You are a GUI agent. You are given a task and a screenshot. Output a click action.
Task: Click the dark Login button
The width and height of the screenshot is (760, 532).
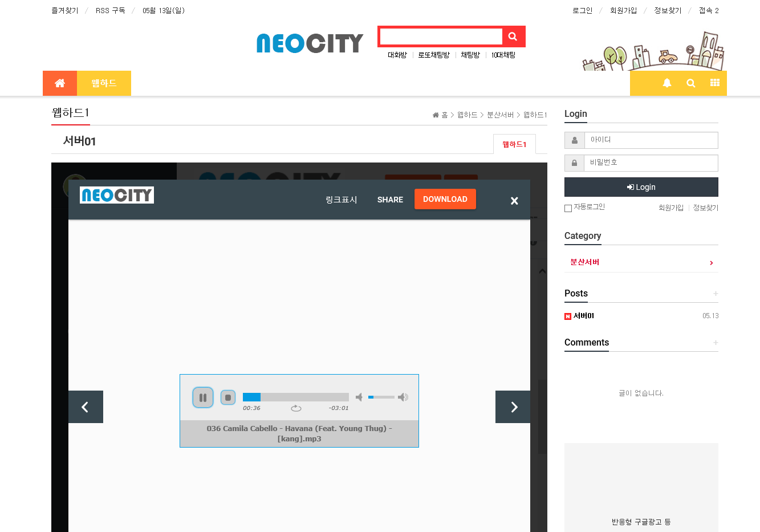pos(641,187)
